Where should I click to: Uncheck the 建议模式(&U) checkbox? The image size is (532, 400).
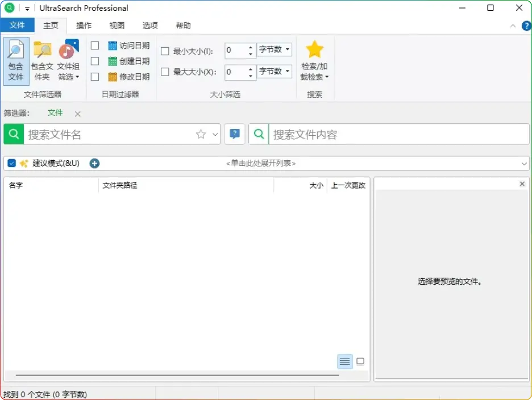tap(11, 164)
